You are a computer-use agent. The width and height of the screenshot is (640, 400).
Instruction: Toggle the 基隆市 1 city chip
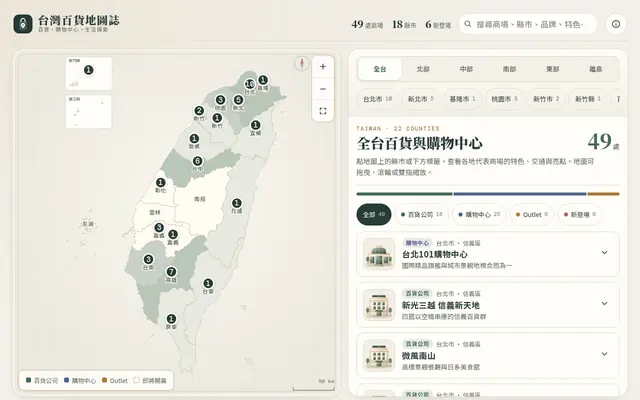click(x=462, y=99)
